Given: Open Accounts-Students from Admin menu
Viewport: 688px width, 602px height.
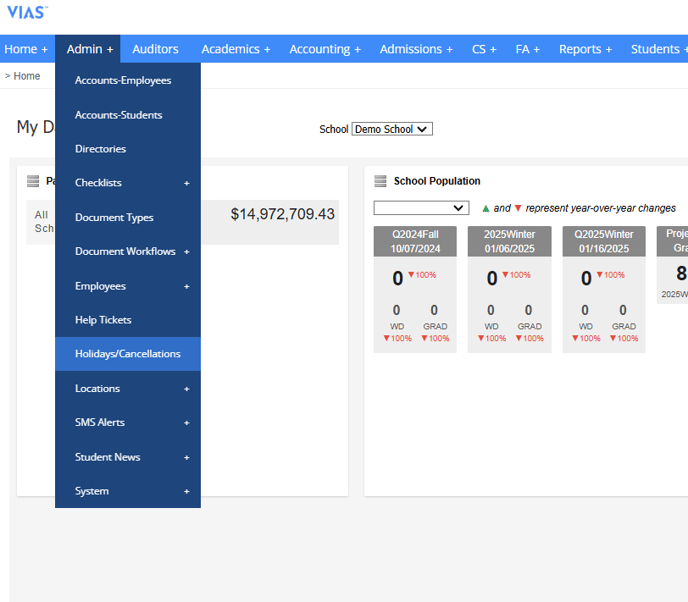Looking at the screenshot, I should pyautogui.click(x=128, y=115).
